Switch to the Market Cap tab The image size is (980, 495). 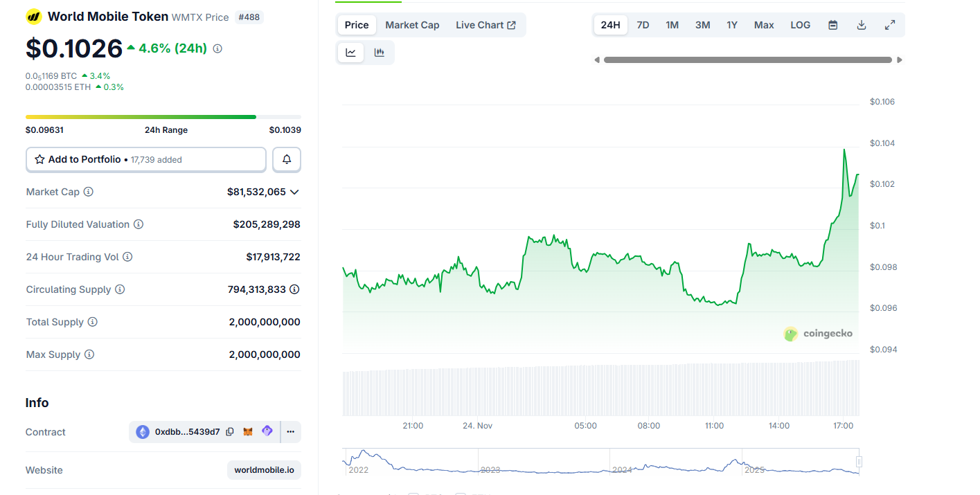tap(412, 24)
